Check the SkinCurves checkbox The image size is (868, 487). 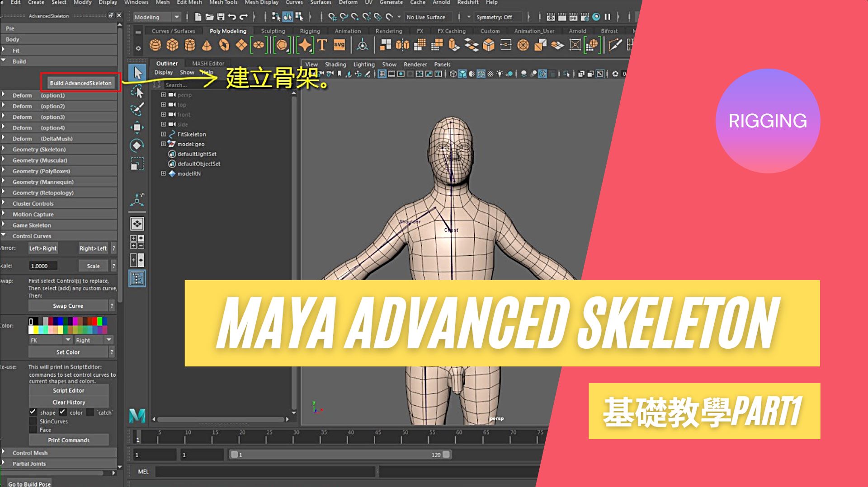click(x=33, y=421)
